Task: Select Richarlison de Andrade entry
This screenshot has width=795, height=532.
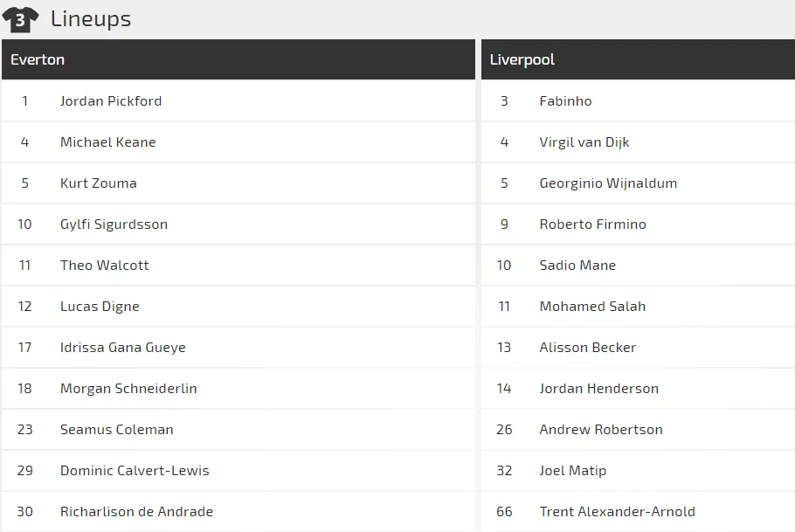Action: pos(136,511)
